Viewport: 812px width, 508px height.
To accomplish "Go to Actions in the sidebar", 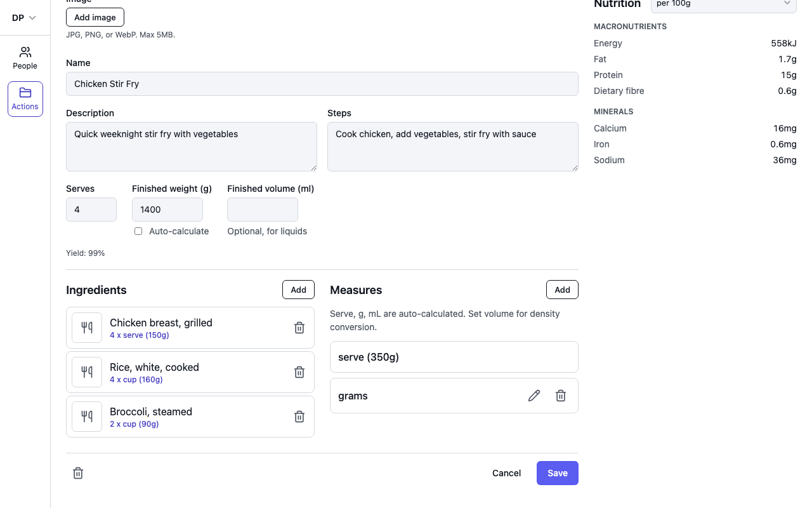I will coord(25,99).
